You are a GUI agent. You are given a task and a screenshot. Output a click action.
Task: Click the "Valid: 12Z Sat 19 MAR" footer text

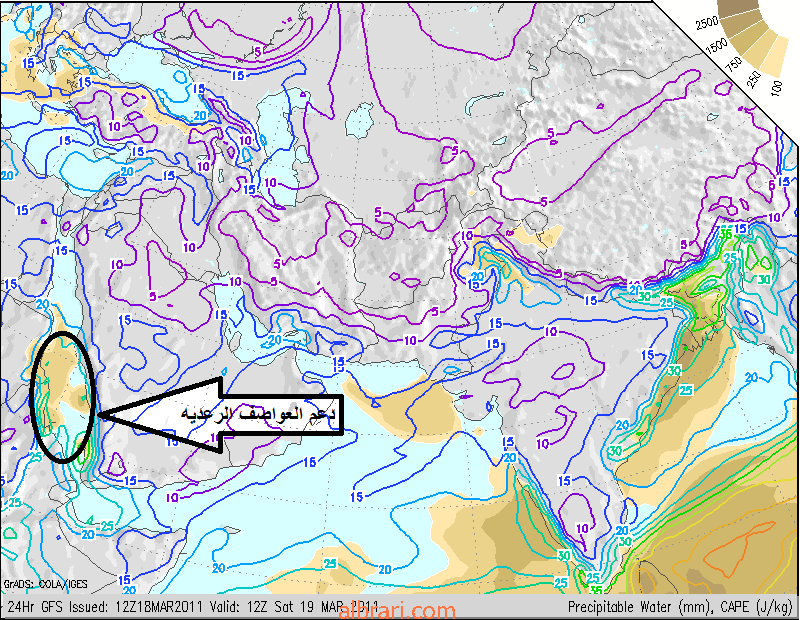278,607
